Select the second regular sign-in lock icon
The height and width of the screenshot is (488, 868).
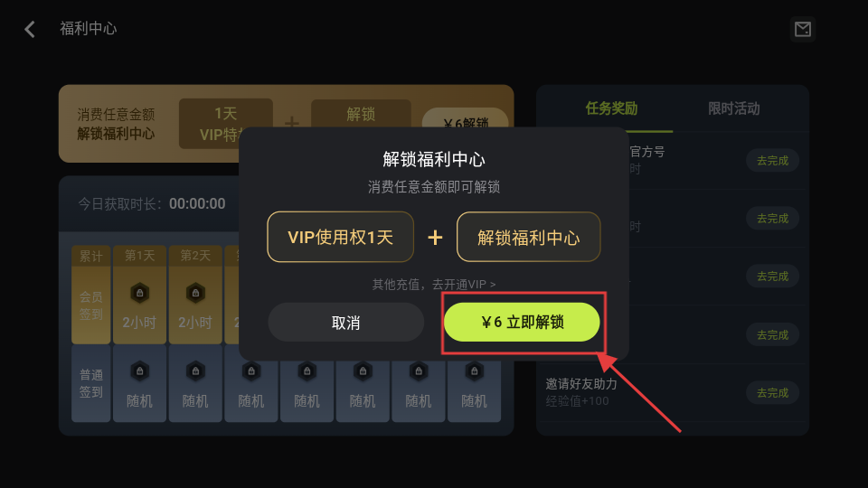coord(195,371)
